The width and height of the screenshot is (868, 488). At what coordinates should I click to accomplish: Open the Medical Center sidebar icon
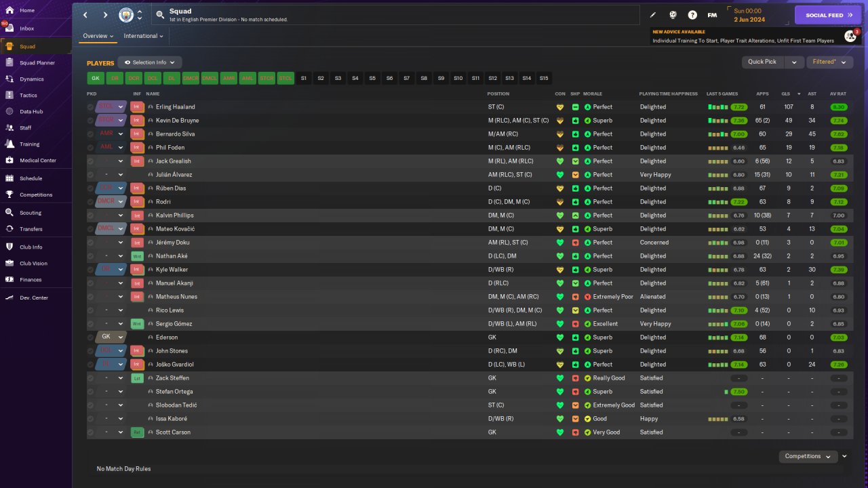(9, 161)
